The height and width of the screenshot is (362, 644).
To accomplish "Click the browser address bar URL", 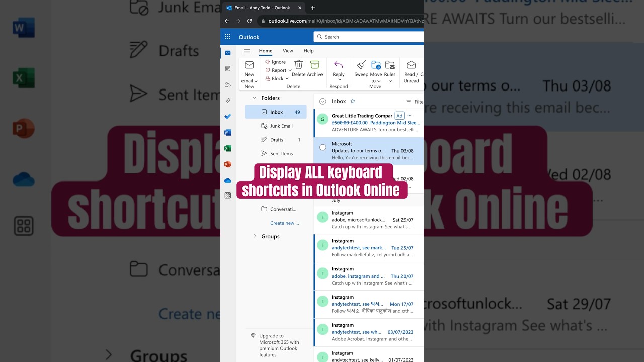I will (346, 21).
